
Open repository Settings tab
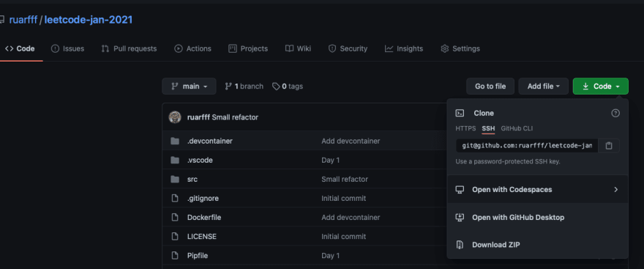[460, 48]
